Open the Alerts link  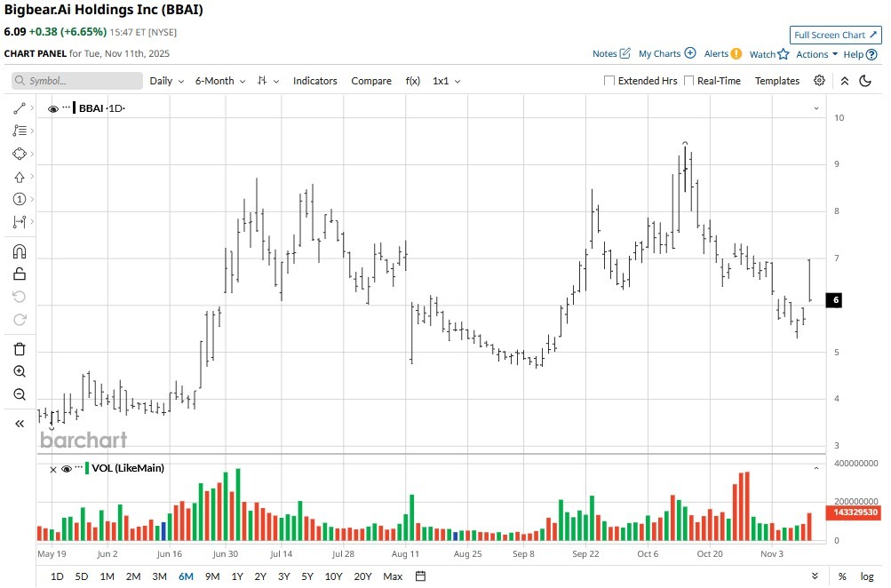click(723, 53)
